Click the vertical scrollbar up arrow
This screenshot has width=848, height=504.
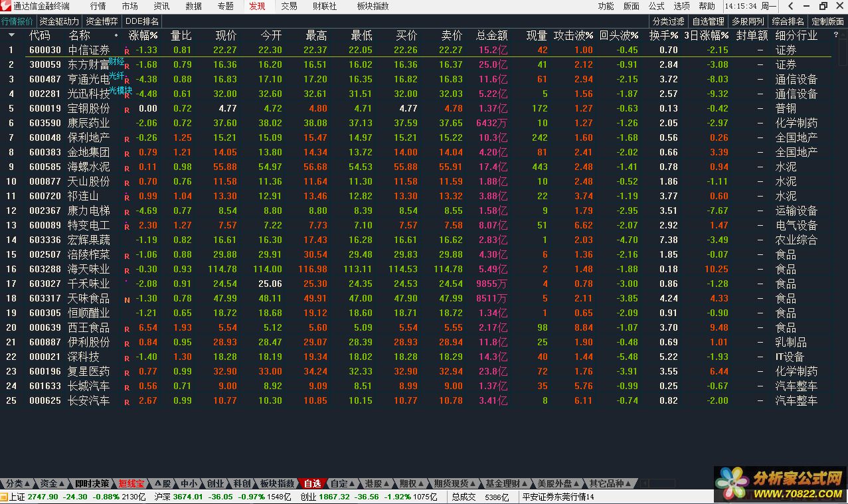[x=843, y=34]
